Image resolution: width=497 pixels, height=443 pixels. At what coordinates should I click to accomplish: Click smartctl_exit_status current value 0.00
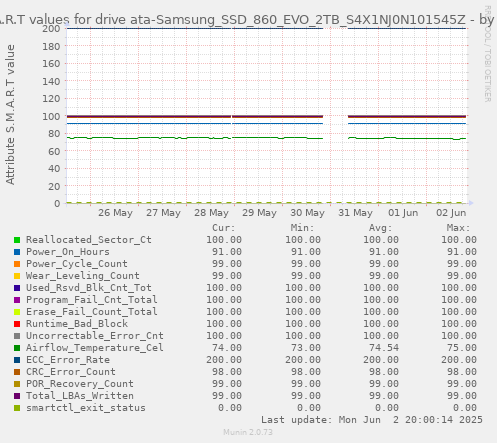click(x=230, y=408)
